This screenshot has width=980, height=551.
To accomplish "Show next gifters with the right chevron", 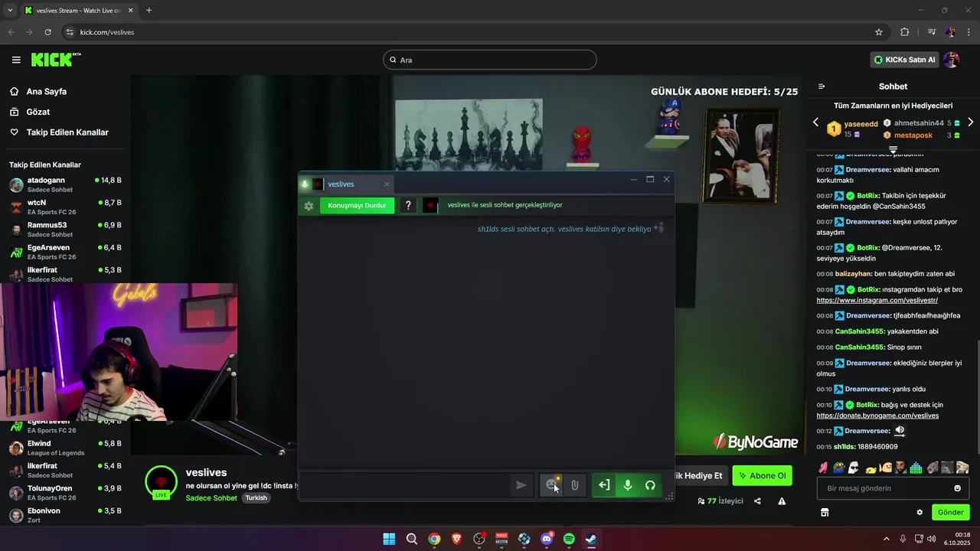I will (x=971, y=122).
